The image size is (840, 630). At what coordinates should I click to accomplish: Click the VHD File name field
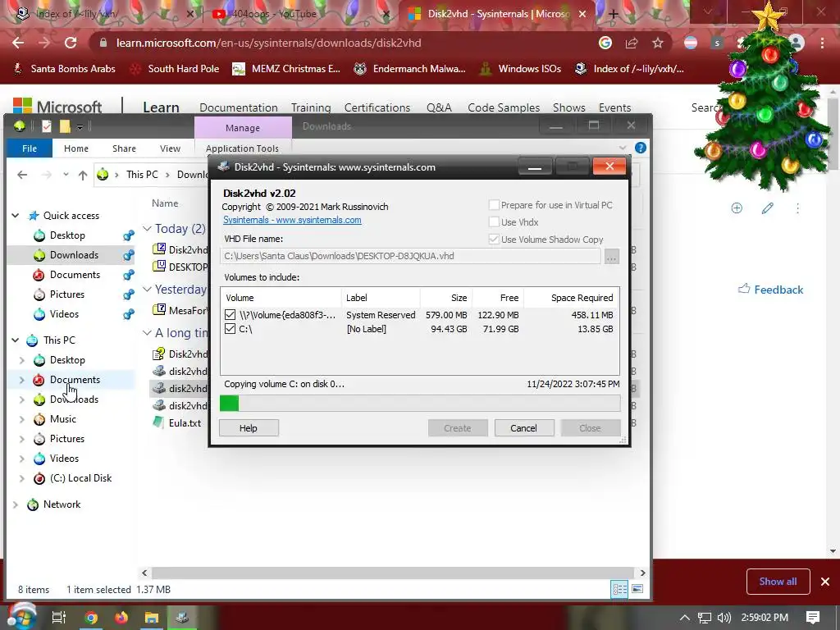point(410,256)
